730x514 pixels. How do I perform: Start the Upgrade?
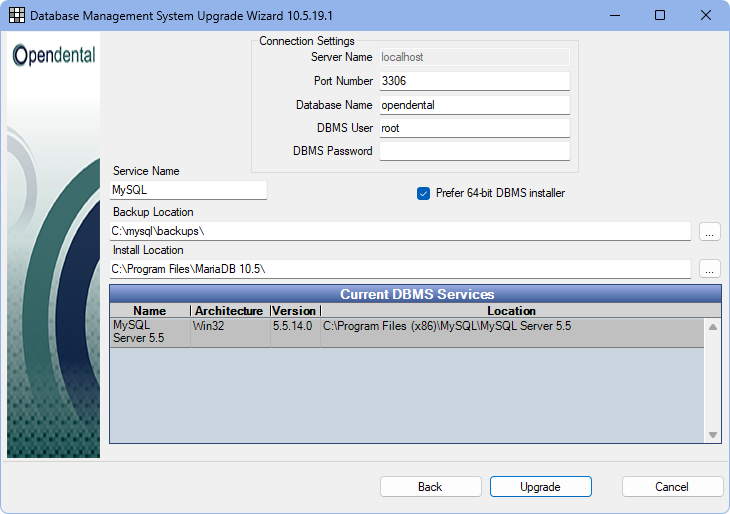541,487
